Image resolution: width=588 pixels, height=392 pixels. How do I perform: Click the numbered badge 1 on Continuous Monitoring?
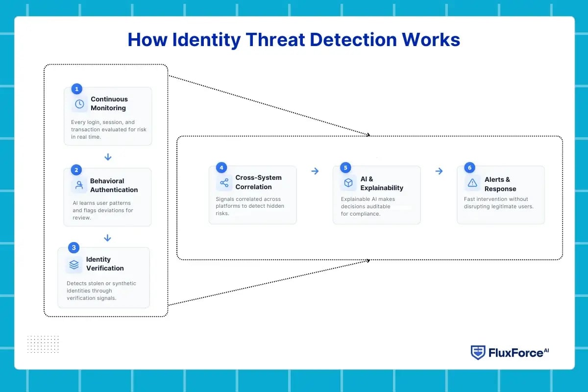pos(76,89)
